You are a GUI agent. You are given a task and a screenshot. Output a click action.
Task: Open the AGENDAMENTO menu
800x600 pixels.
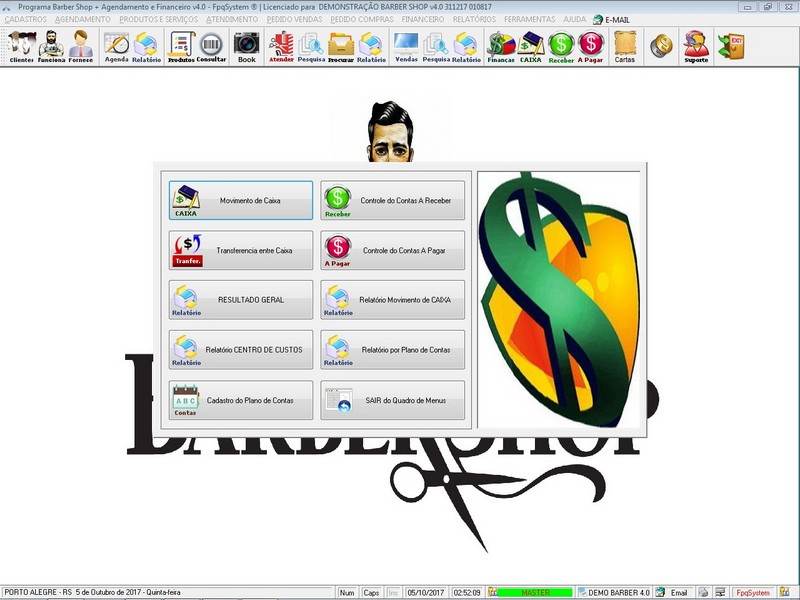click(x=83, y=19)
